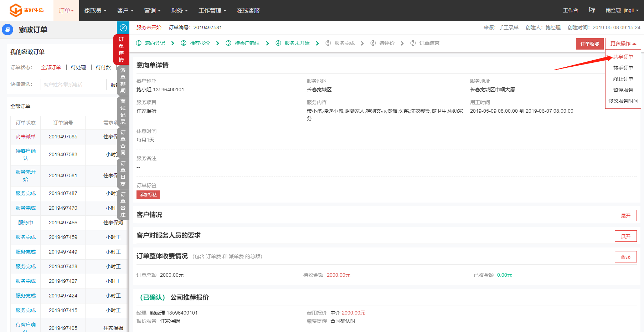Open the 订单 menu
The height and width of the screenshot is (332, 644).
[x=66, y=11]
